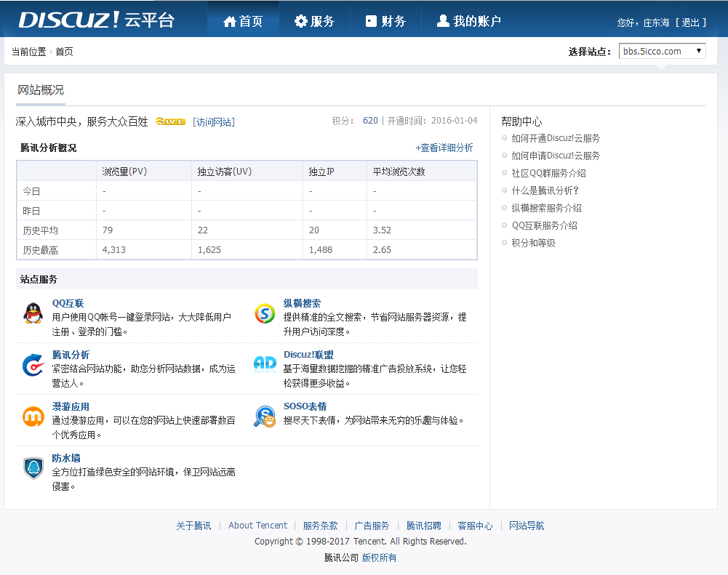Click the 今日 row label
Image resolution: width=728 pixels, height=575 pixels.
click(31, 191)
